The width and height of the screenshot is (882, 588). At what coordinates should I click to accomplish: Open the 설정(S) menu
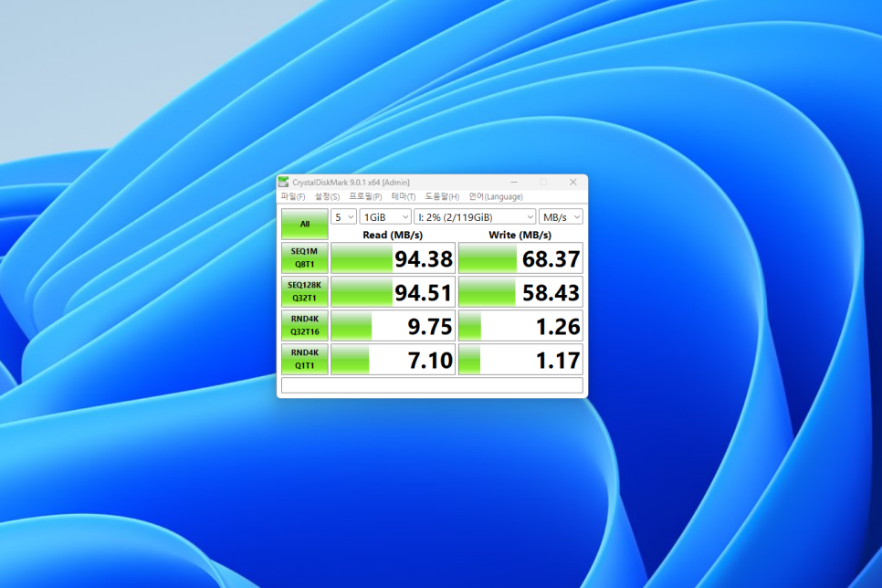click(x=327, y=196)
